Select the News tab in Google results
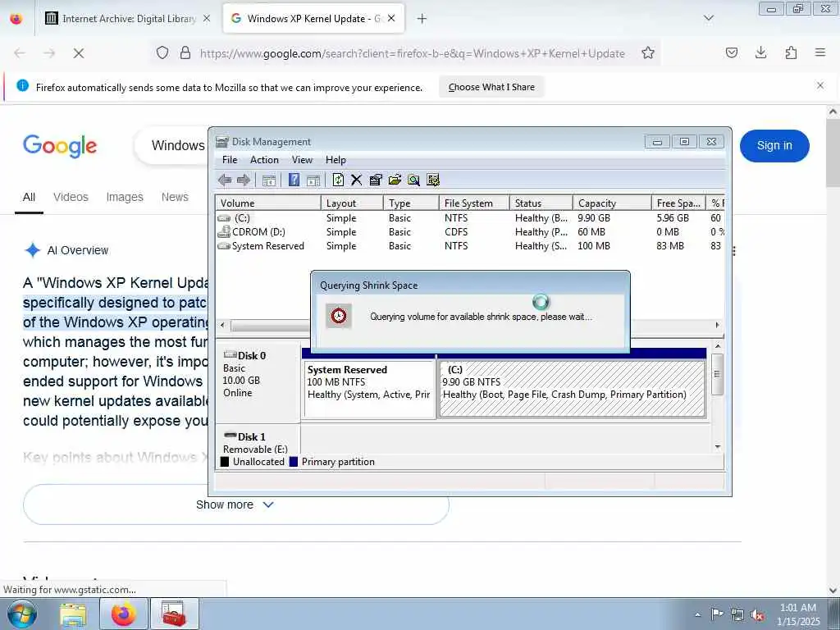The width and height of the screenshot is (840, 630). click(175, 197)
